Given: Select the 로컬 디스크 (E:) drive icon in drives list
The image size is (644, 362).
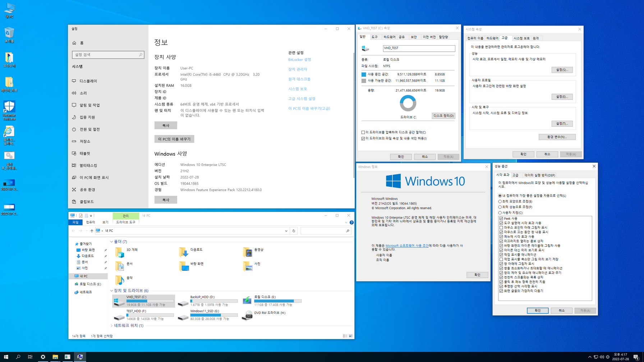Looking at the screenshot, I should 247,300.
